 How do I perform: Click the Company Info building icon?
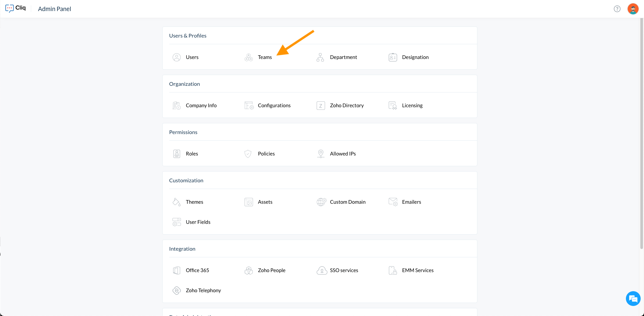click(177, 106)
